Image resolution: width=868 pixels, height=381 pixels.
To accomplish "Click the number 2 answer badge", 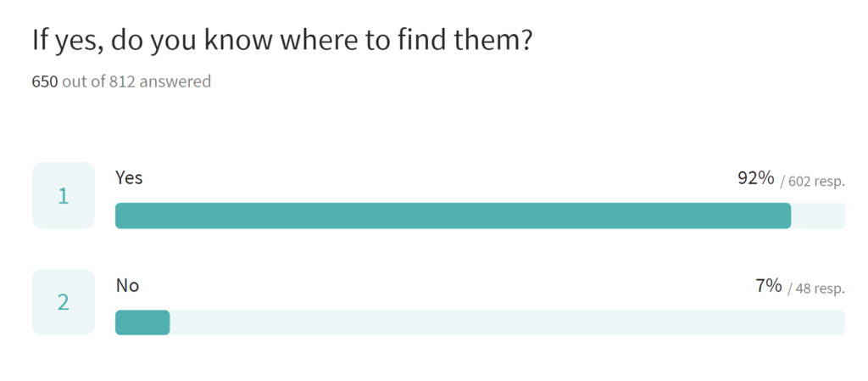I will click(x=63, y=302).
